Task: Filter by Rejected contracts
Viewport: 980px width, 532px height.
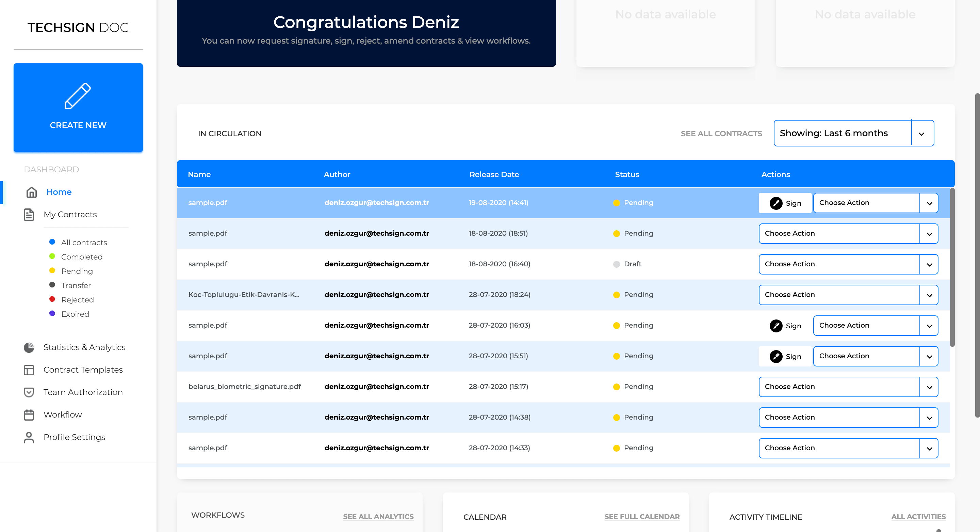Action: (77, 300)
